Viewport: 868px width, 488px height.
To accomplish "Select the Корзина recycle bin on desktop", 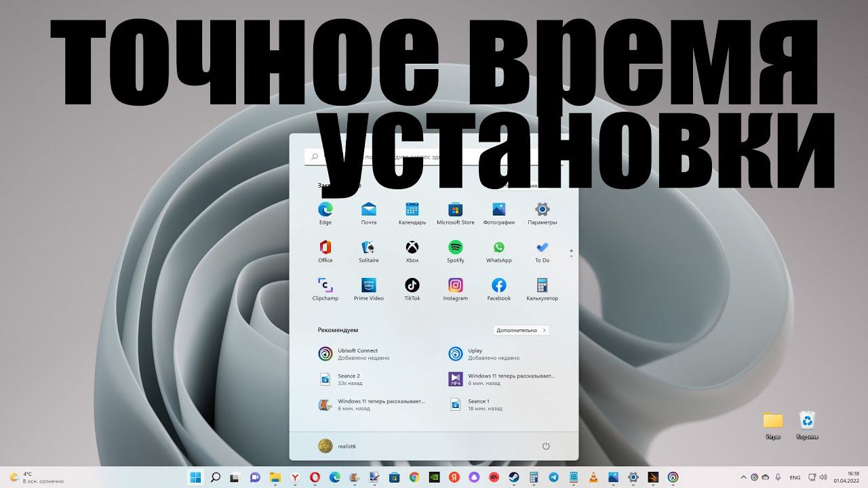I will click(x=807, y=426).
